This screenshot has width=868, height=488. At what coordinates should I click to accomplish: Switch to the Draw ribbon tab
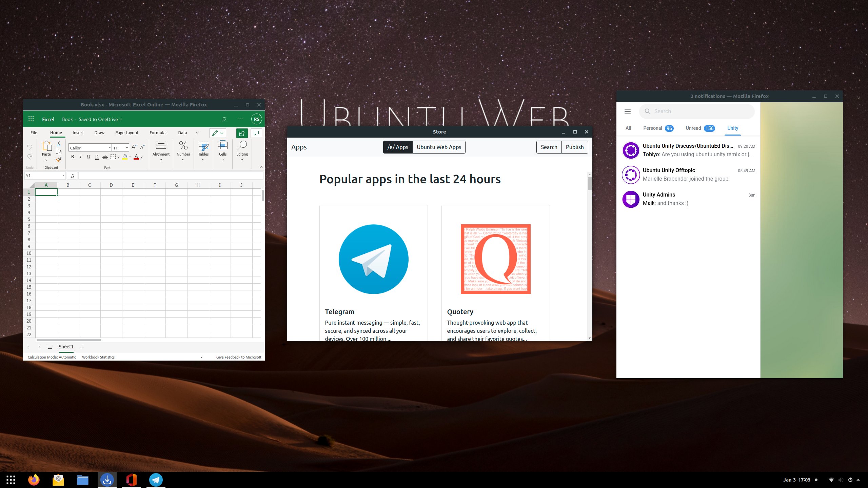[x=99, y=133]
